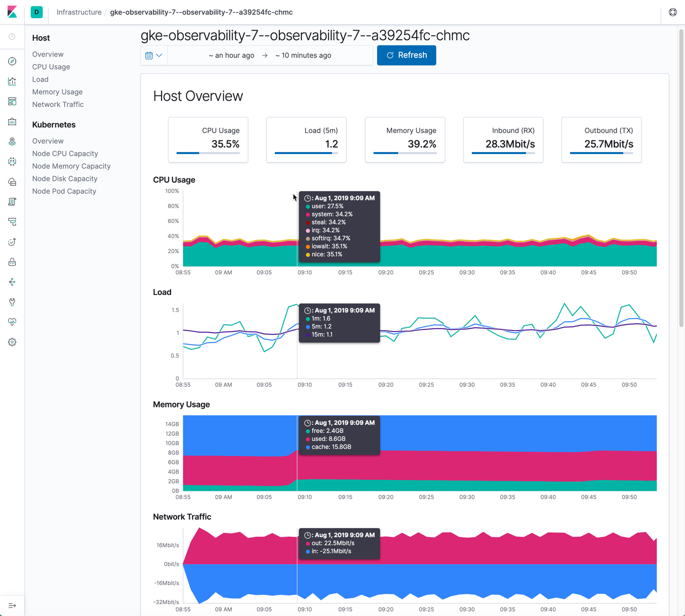
Task: Open the Discover compass icon
Action: [x=12, y=61]
